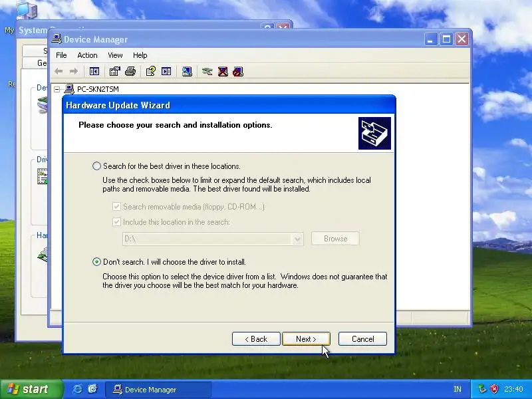Viewport: 532px width, 399px height.
Task: Select 'Don't search. I will choose' radio option
Action: [96, 262]
